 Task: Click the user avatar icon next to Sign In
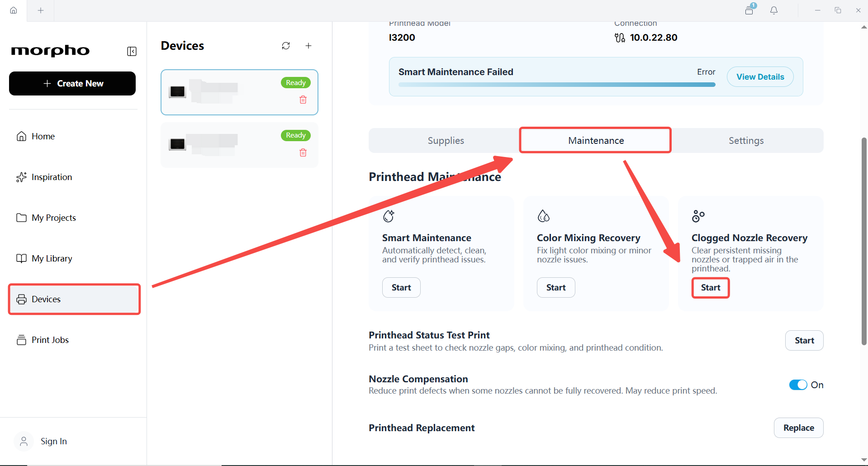[24, 441]
